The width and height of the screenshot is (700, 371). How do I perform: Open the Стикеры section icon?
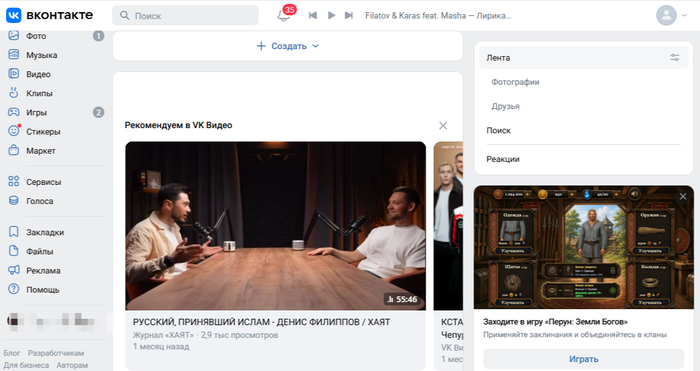14,131
